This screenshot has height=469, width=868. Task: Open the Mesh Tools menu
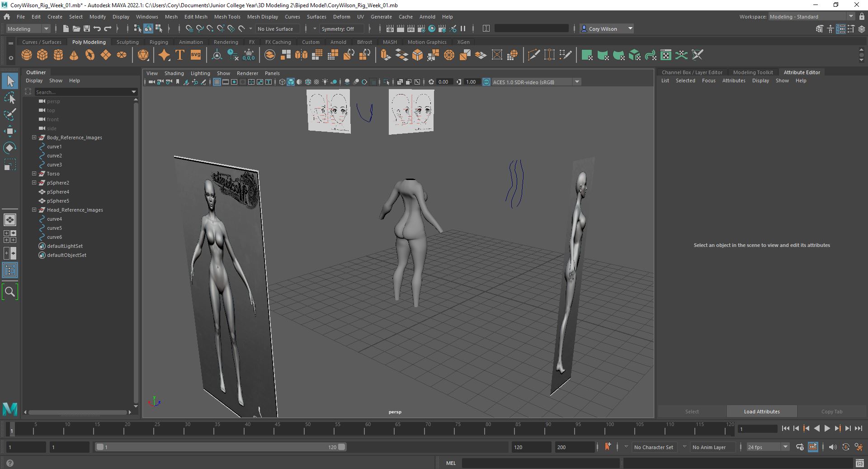(227, 17)
